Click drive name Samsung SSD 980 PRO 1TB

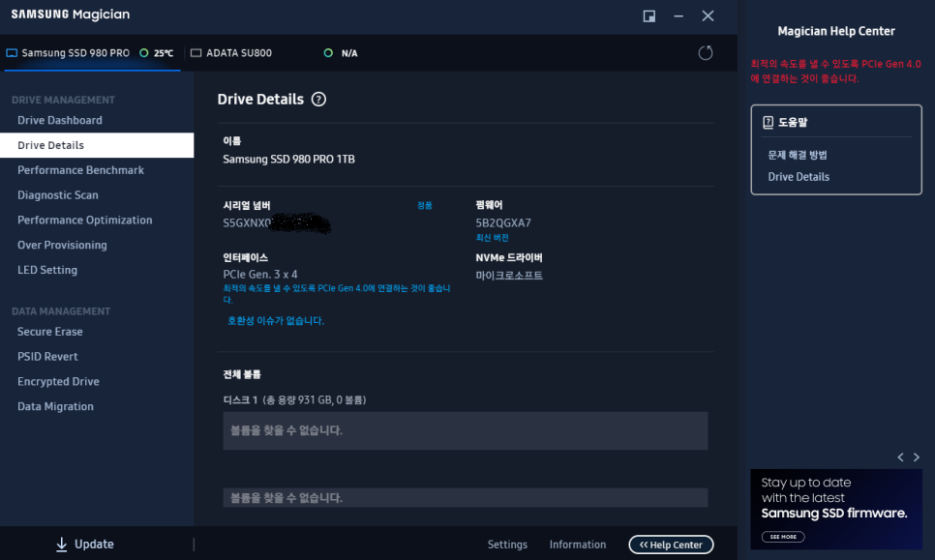(288, 159)
